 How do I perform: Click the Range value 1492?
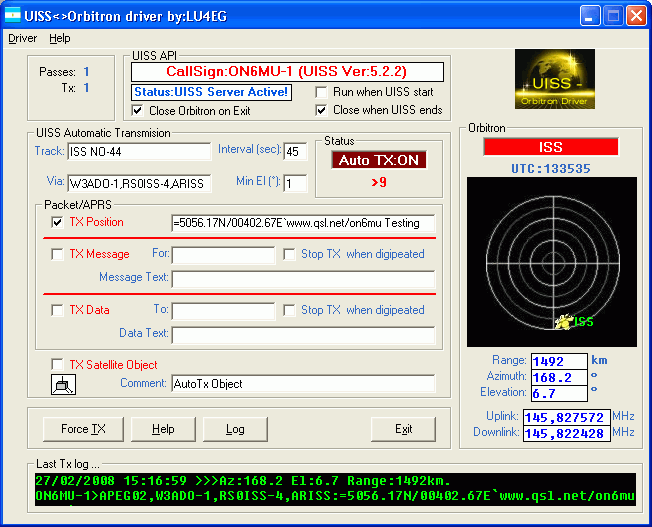(x=559, y=361)
